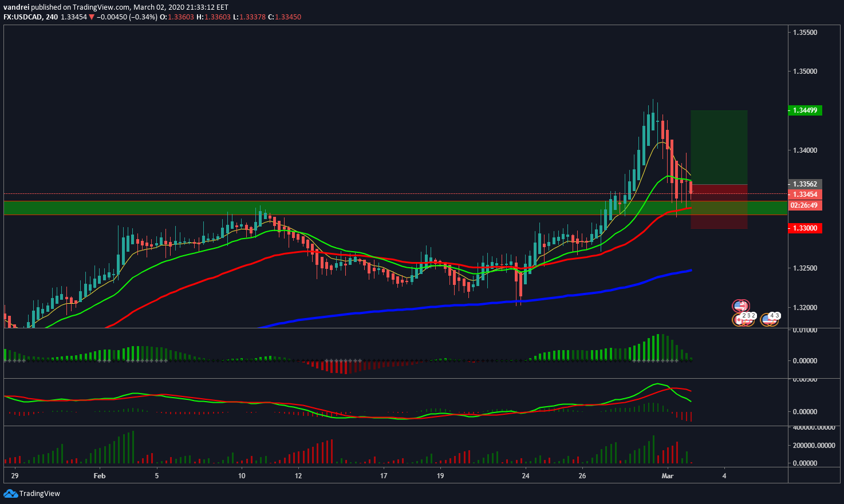Click the 200000.00000 volume scale label

813,446
